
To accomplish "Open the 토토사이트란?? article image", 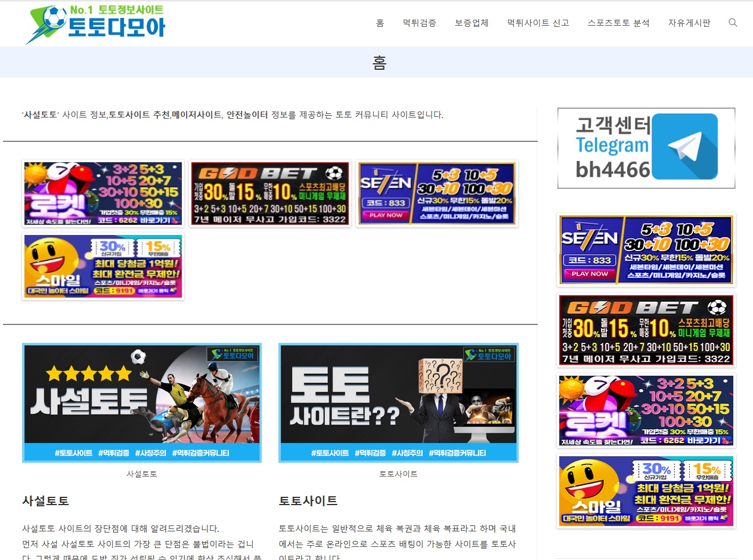I will (x=398, y=403).
